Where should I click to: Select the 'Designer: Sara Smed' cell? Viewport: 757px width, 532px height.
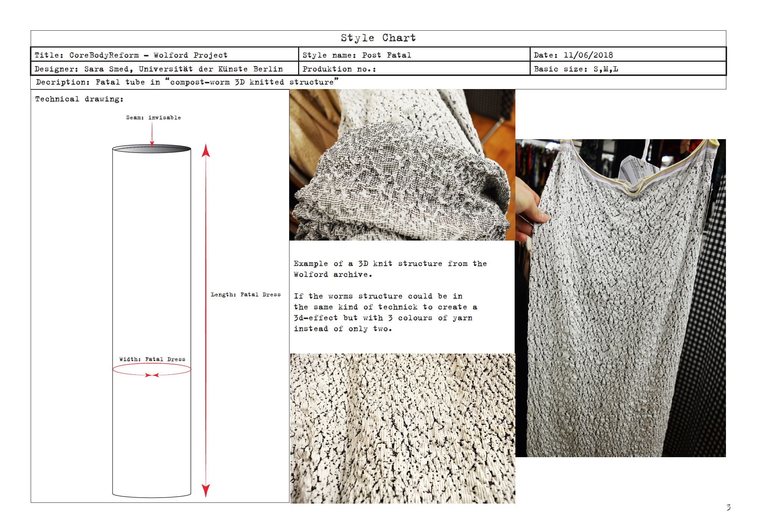165,68
